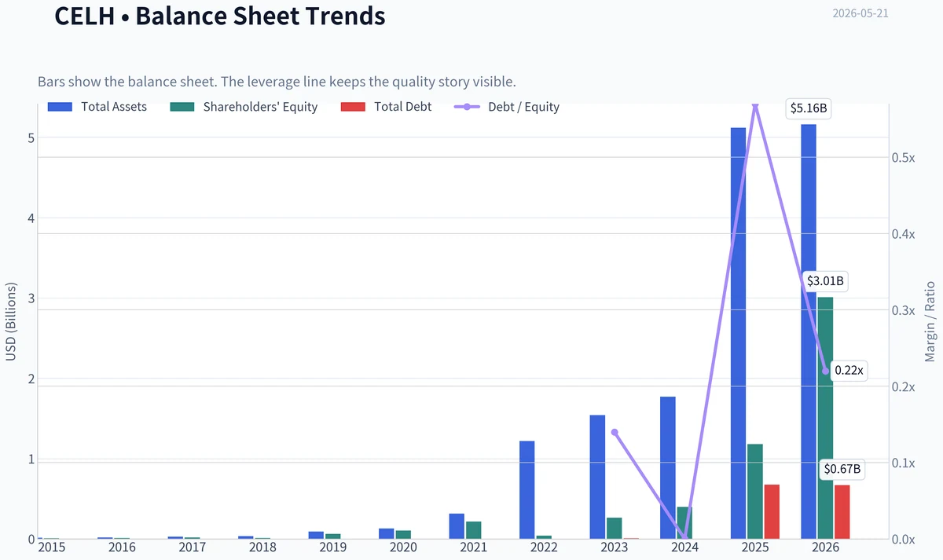Select the 2026 Total Assets bar

[809, 331]
